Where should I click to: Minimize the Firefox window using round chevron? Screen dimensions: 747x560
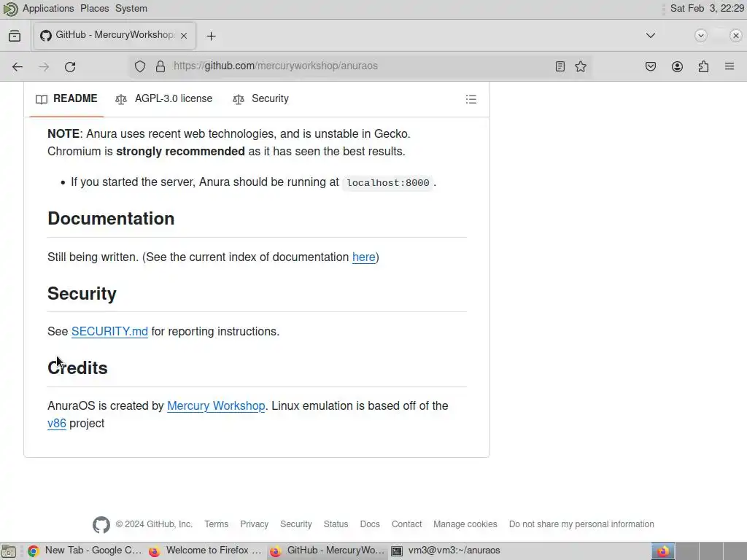coord(700,36)
